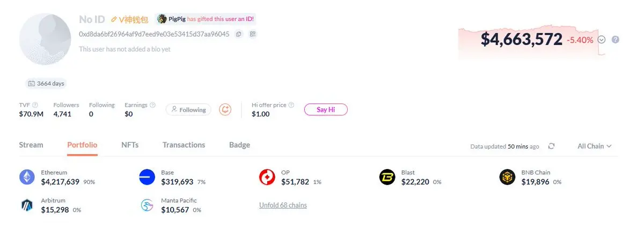This screenshot has width=644, height=228.
Task: Switch to the NFTs tab
Action: pyautogui.click(x=130, y=145)
